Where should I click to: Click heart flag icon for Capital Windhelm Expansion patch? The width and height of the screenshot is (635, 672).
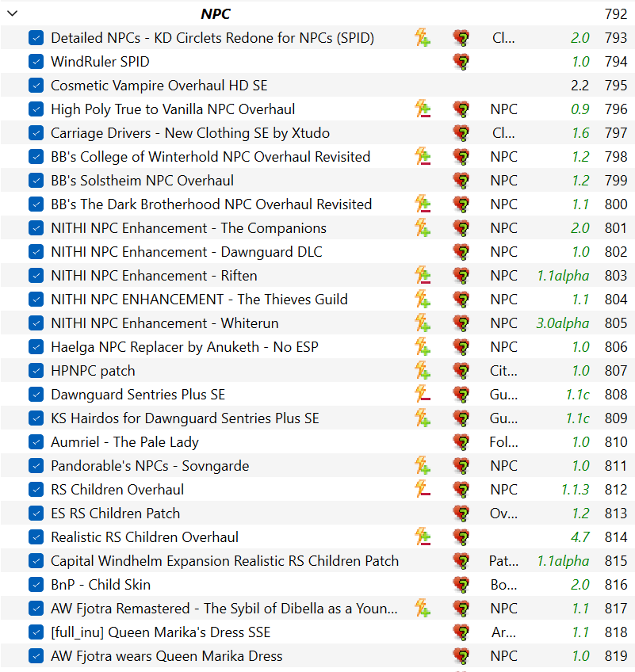click(461, 561)
